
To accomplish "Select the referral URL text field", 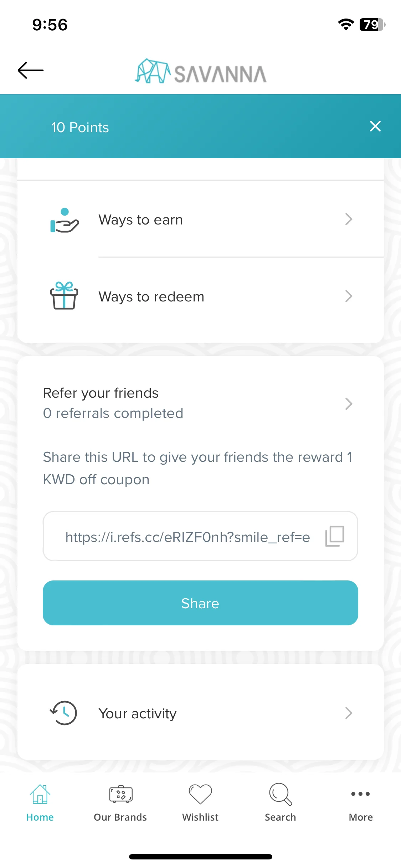I will point(200,536).
